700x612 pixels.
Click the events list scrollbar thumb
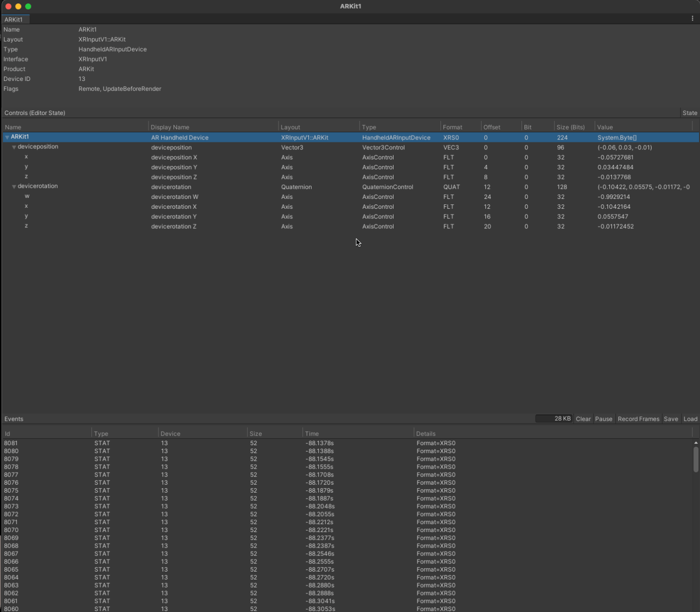pyautogui.click(x=695, y=459)
